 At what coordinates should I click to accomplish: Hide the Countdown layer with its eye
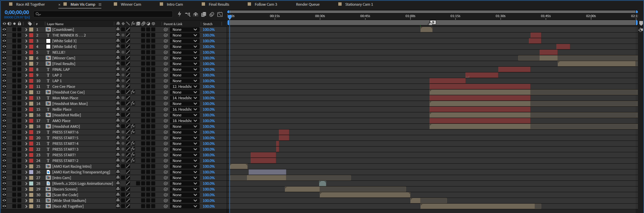click(x=4, y=30)
